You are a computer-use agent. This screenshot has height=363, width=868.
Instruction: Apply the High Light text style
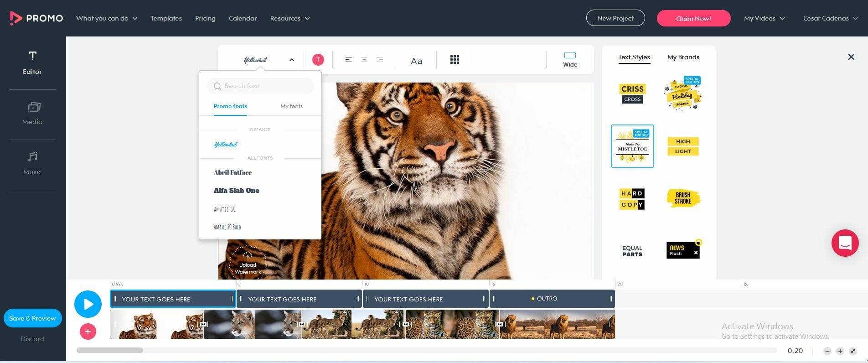tap(683, 146)
